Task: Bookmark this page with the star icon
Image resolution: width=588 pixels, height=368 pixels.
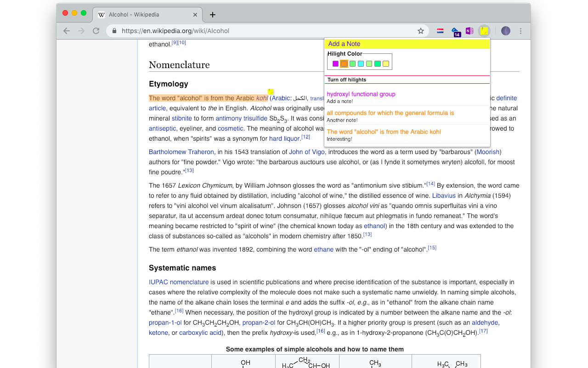Action: point(420,31)
